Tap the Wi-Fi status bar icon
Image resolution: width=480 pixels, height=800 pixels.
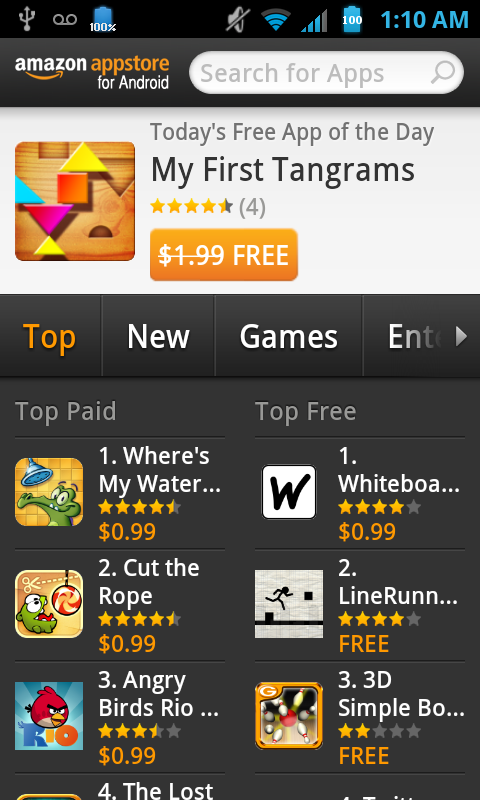(276, 20)
